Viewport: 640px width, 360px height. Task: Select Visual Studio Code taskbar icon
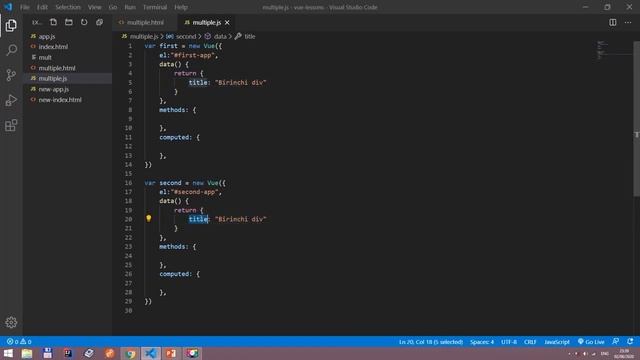tap(151, 353)
